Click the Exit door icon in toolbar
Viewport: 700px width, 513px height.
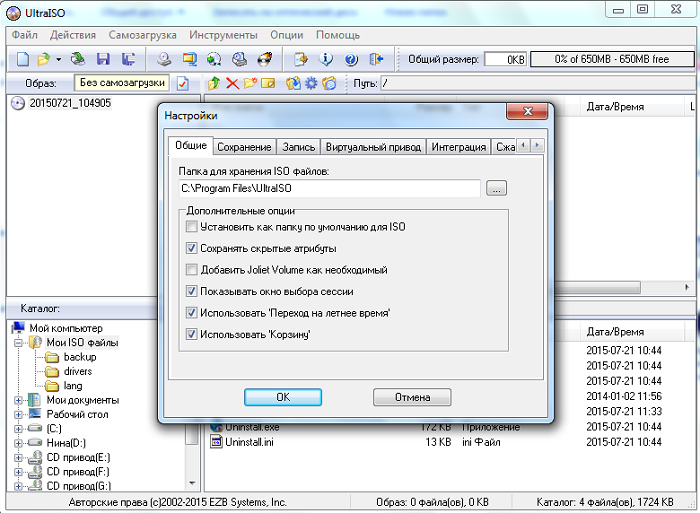tap(376, 59)
